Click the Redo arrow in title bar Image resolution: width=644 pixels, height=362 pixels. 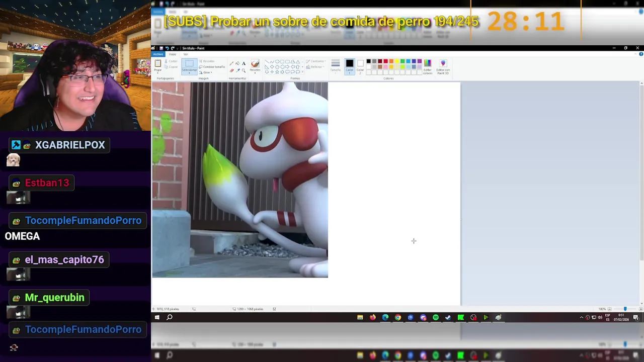click(x=173, y=48)
